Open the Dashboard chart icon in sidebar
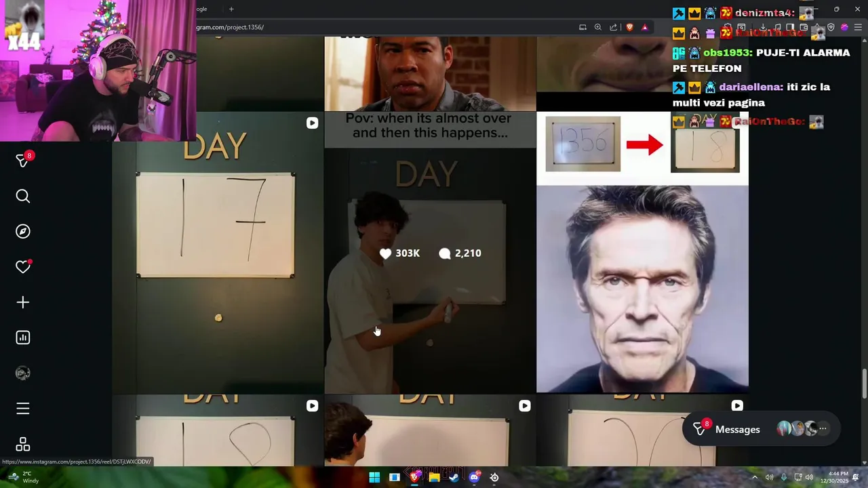Screen dimensions: 868x488 [x=23, y=338]
